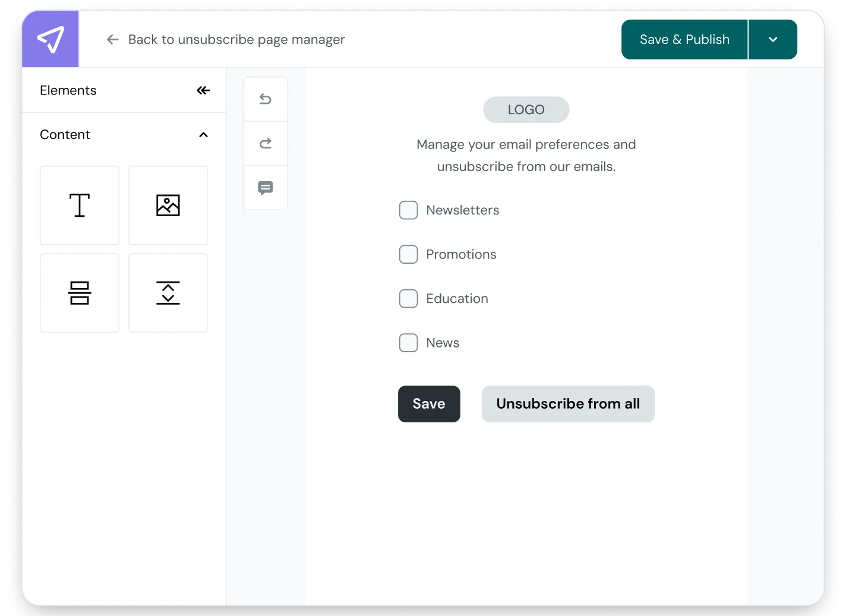This screenshot has height=616, width=846.
Task: Redo the last change
Action: (x=265, y=143)
